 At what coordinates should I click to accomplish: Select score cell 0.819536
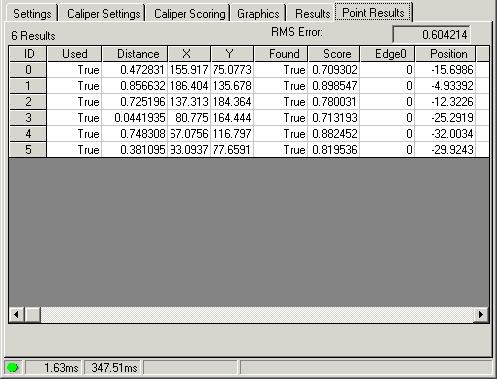coord(334,150)
